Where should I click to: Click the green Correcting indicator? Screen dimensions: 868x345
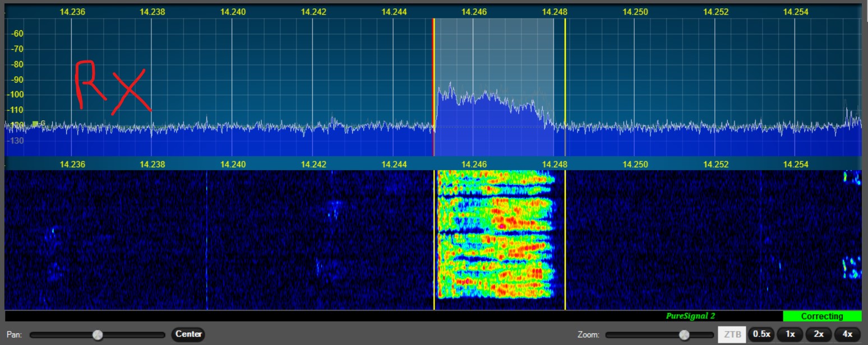click(822, 316)
